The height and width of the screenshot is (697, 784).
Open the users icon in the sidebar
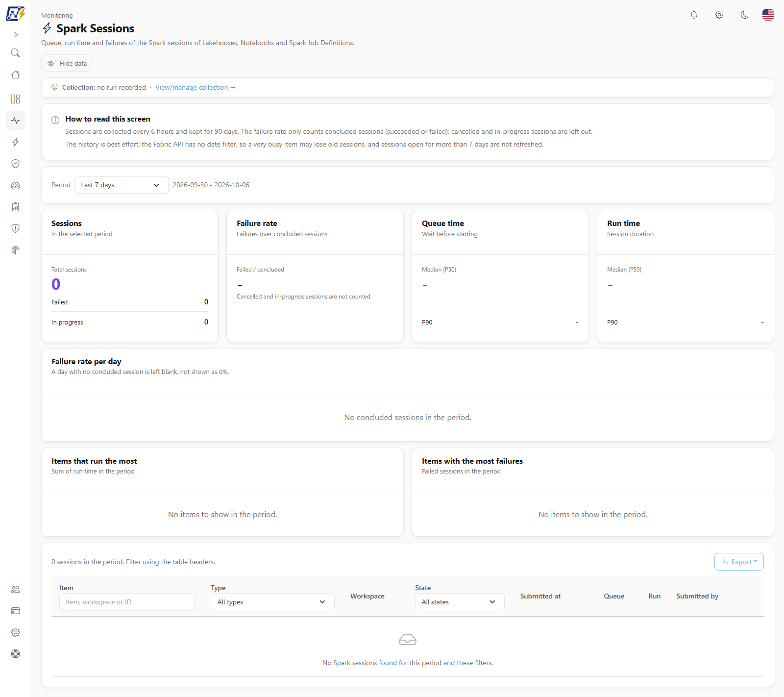[16, 589]
